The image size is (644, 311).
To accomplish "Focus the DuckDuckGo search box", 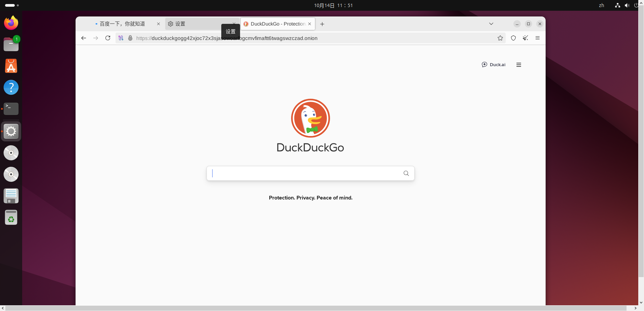I will (x=311, y=173).
